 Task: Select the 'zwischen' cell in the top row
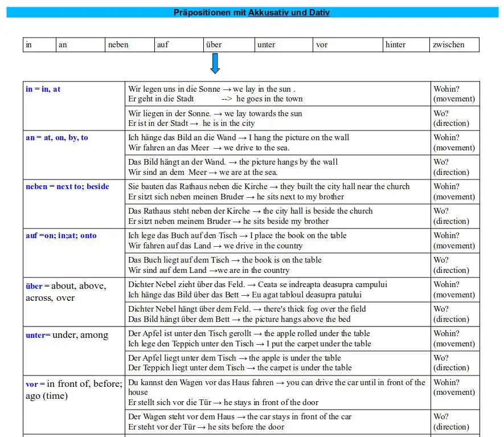[454, 44]
